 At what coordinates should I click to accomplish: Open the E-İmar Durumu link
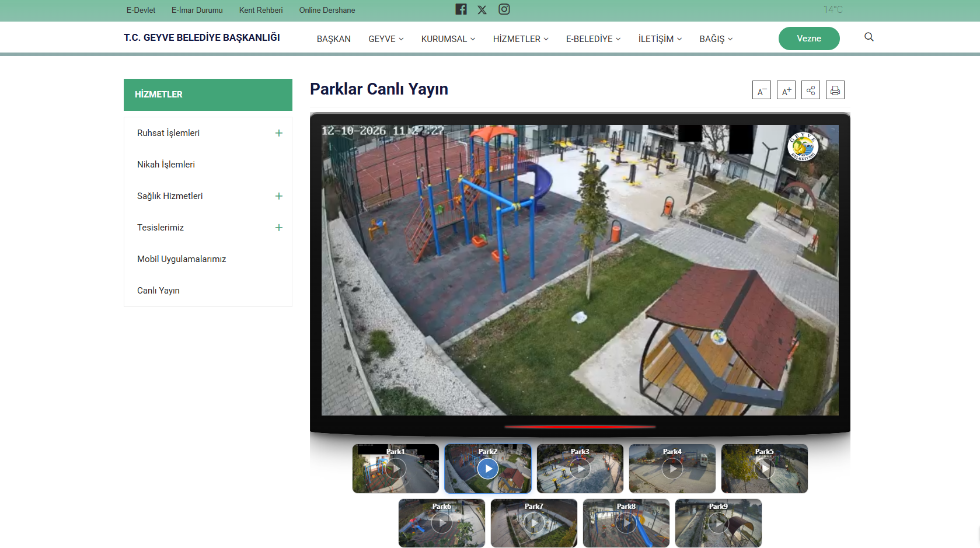[x=197, y=10]
